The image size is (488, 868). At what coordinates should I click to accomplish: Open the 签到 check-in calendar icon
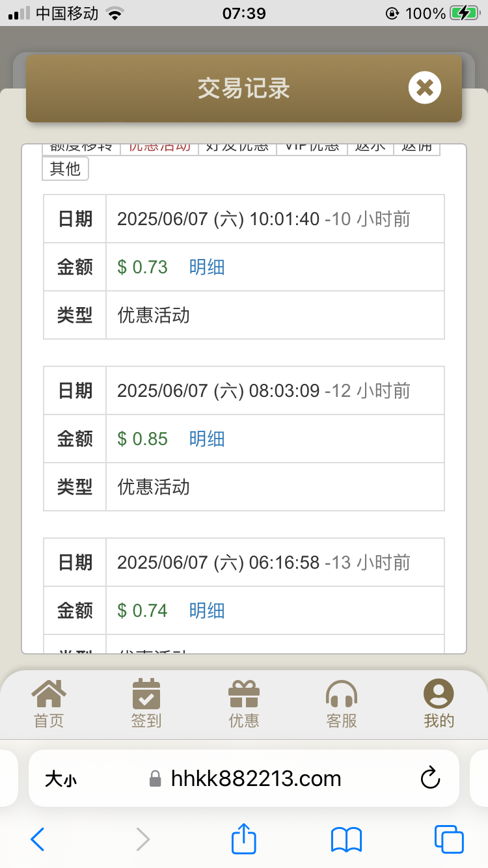click(x=146, y=703)
